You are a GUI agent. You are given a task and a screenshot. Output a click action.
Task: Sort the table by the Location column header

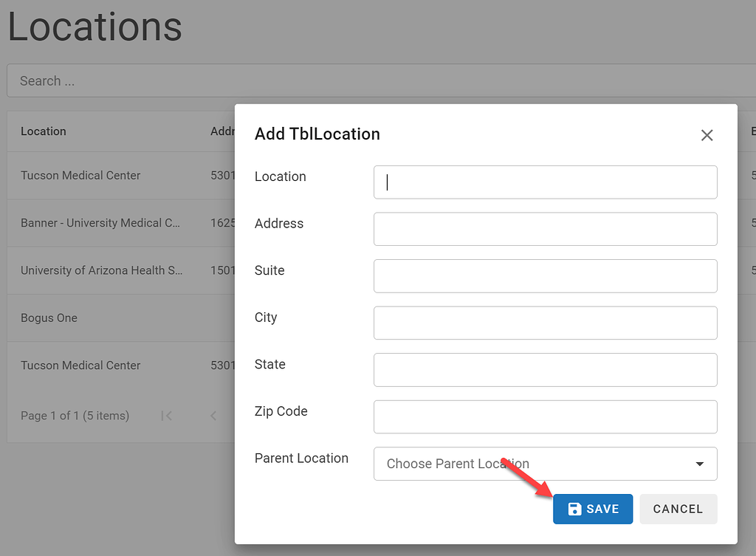point(44,131)
